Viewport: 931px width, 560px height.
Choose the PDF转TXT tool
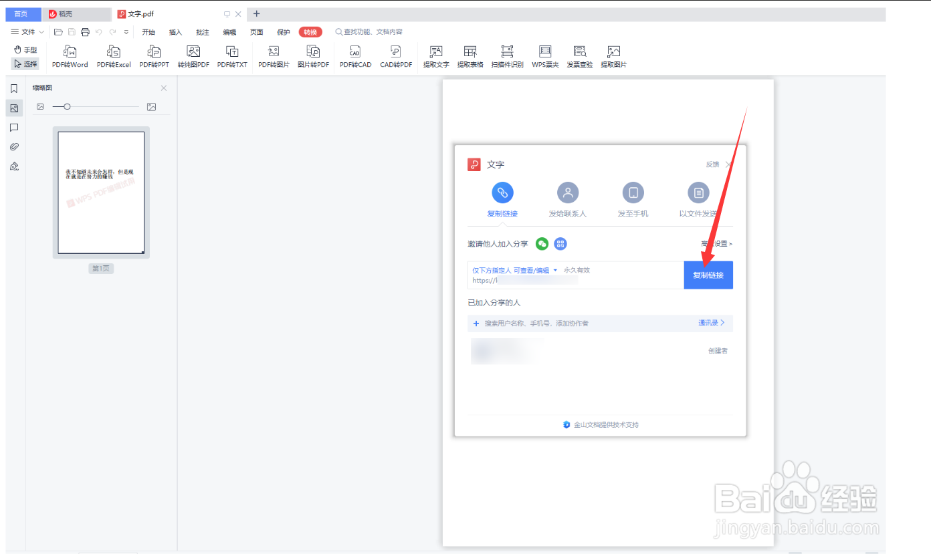[x=232, y=57]
